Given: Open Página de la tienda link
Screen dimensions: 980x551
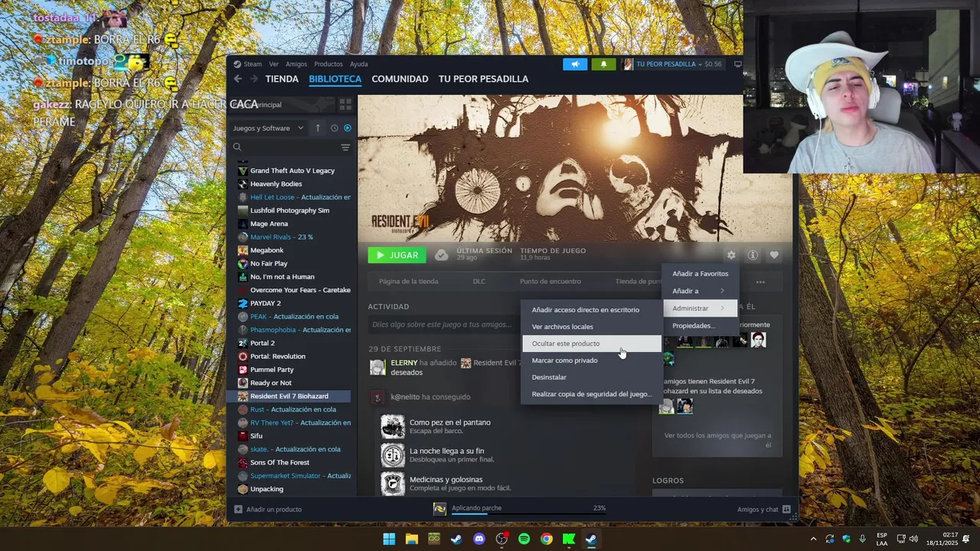Looking at the screenshot, I should pyautogui.click(x=409, y=282).
